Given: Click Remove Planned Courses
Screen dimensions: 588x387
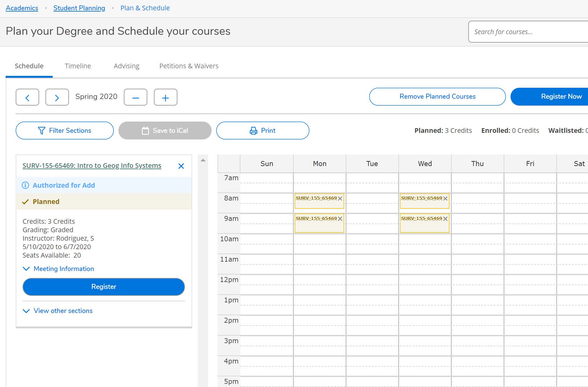Looking at the screenshot, I should 437,97.
